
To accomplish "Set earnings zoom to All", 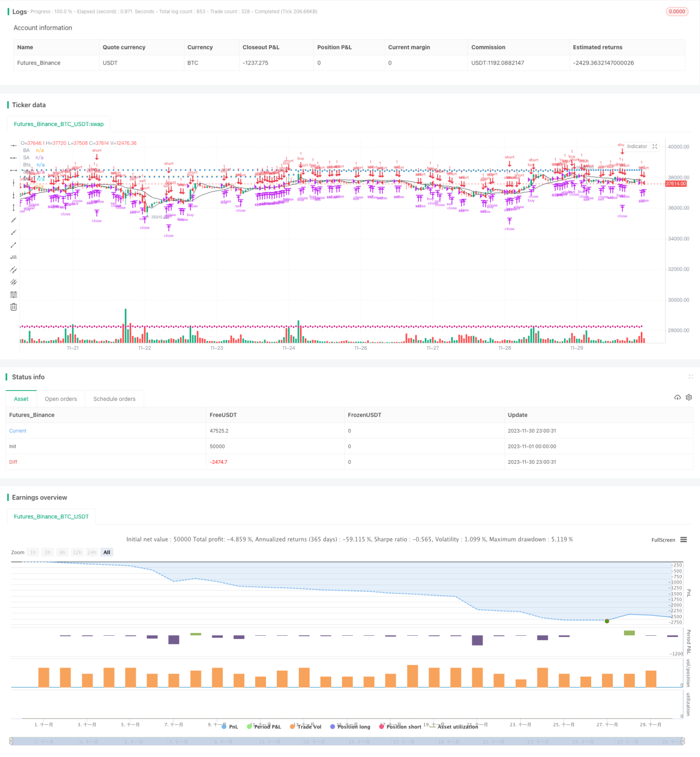I will point(107,552).
